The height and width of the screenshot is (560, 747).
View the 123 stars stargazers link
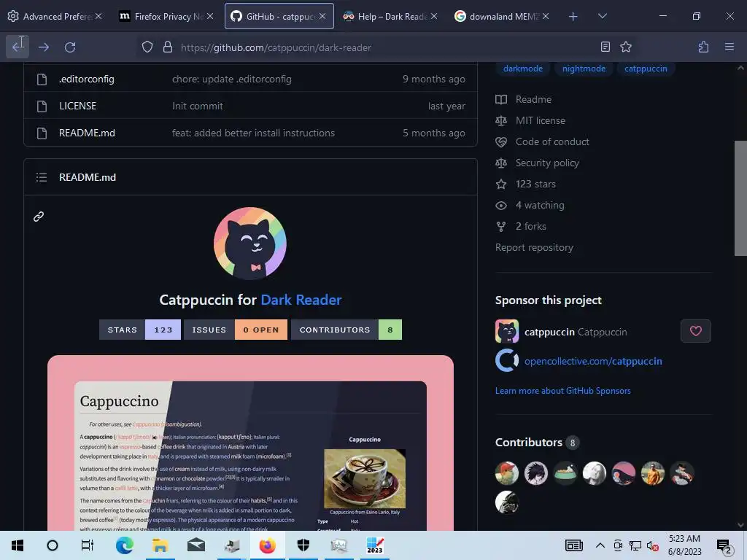coord(535,184)
